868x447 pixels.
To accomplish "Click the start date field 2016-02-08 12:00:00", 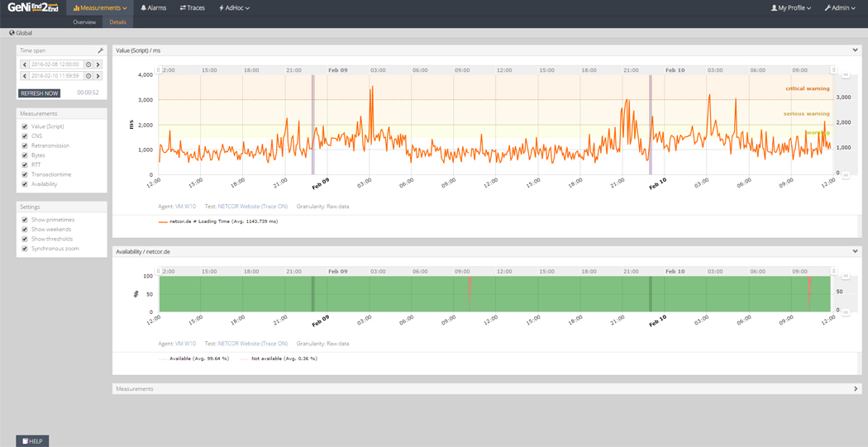I will pos(56,64).
